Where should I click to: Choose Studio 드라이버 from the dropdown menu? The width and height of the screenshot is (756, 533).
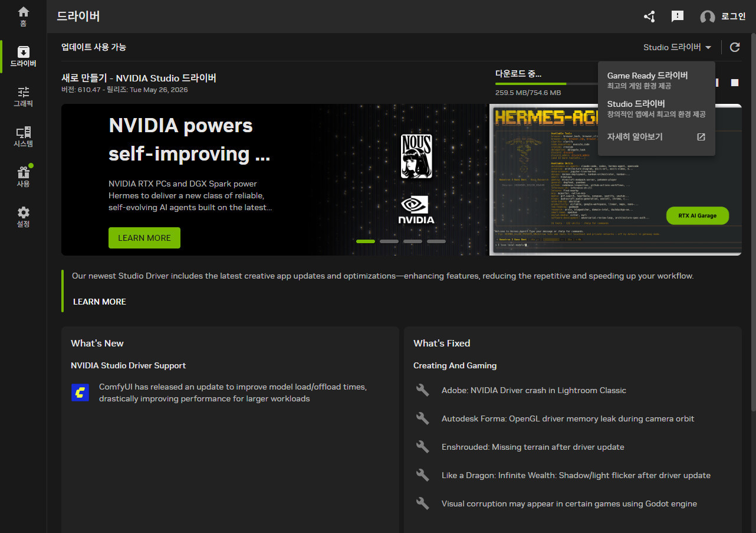(x=656, y=109)
